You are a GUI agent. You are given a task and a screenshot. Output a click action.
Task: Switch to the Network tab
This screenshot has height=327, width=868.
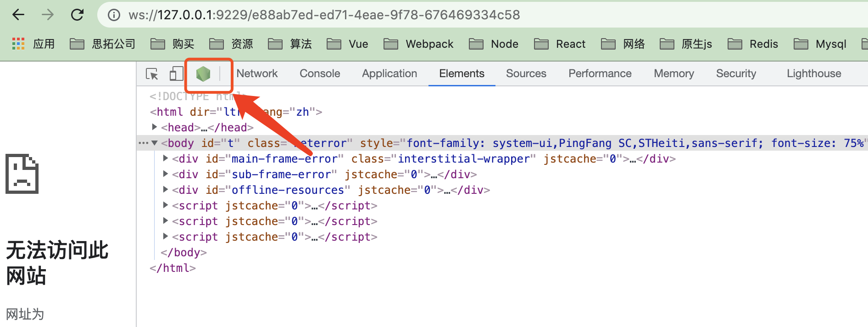pos(257,73)
